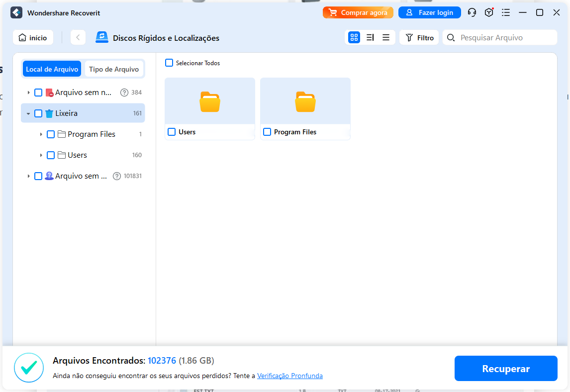The height and width of the screenshot is (392, 570).
Task: Select Lixeira row label
Action: coord(66,113)
